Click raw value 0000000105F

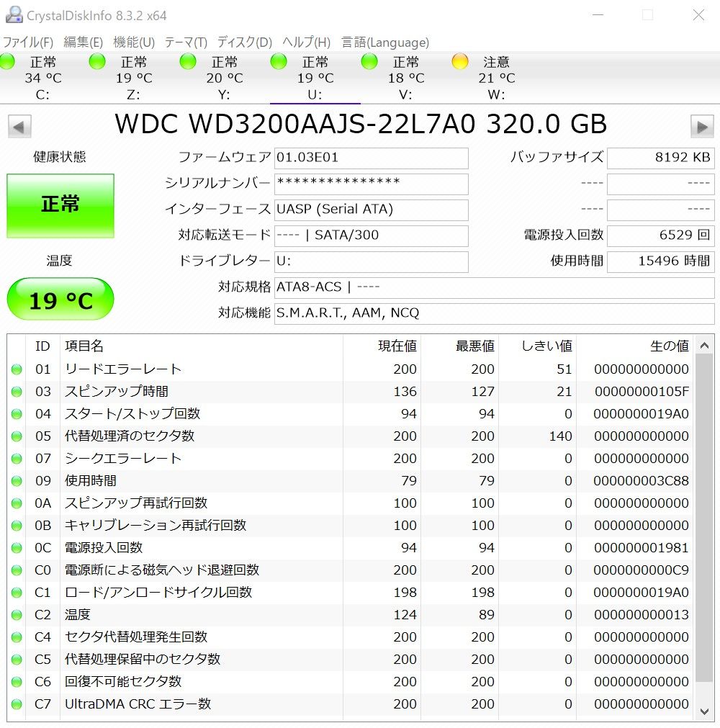pyautogui.click(x=642, y=392)
